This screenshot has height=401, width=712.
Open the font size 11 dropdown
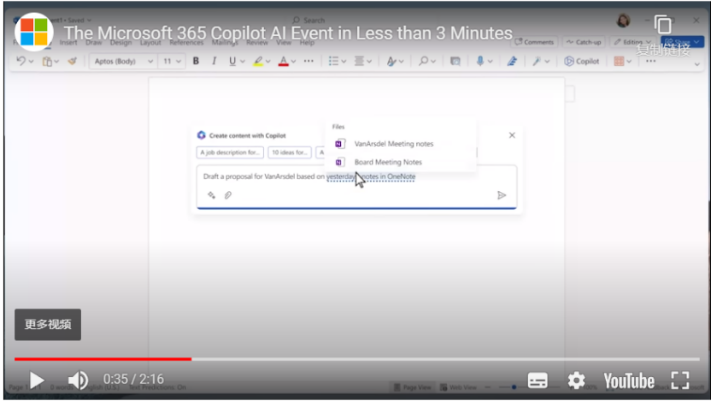172,61
